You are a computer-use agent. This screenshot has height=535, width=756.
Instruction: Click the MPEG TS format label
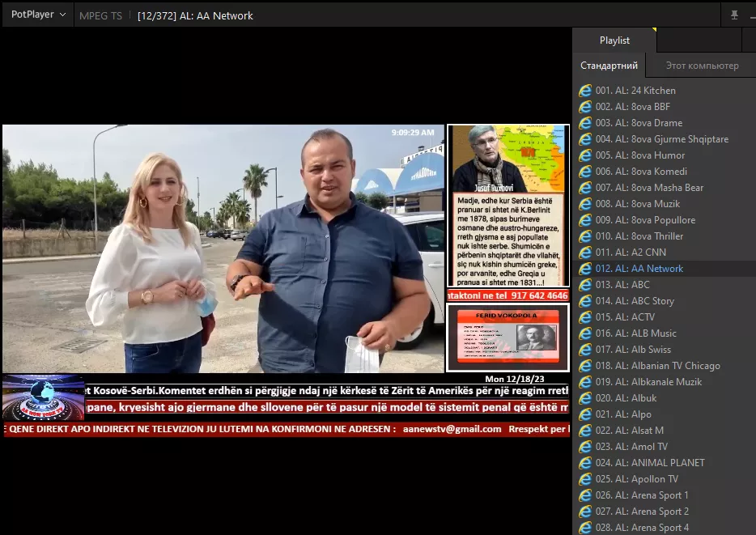click(100, 16)
